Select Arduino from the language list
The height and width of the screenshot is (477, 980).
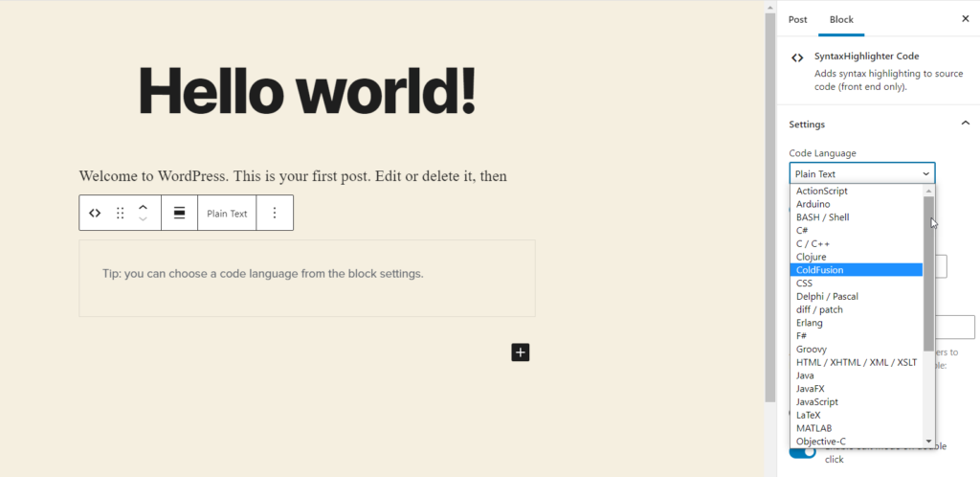pos(857,204)
